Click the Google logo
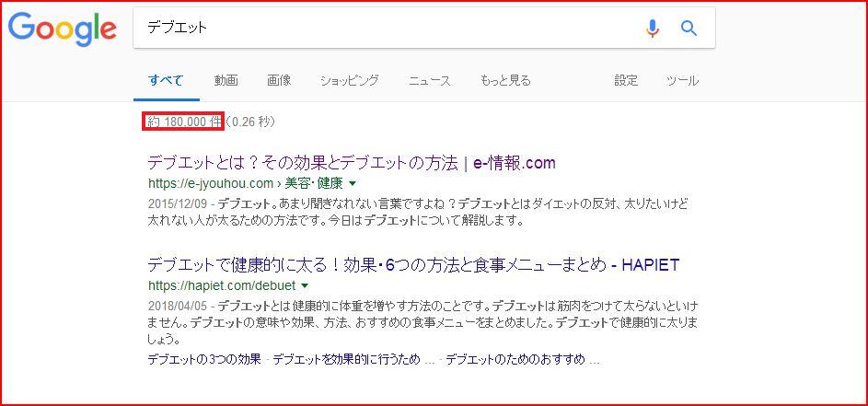Image resolution: width=868 pixels, height=406 pixels. click(62, 29)
